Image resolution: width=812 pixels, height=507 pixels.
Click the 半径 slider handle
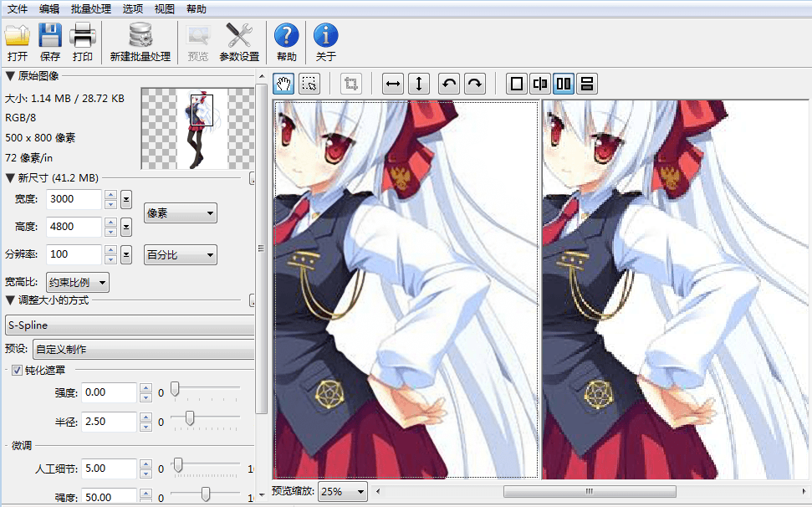[x=190, y=418]
